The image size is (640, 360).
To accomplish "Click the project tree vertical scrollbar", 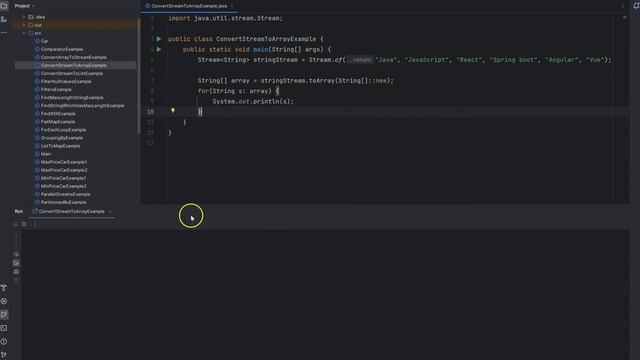I will [x=139, y=76].
